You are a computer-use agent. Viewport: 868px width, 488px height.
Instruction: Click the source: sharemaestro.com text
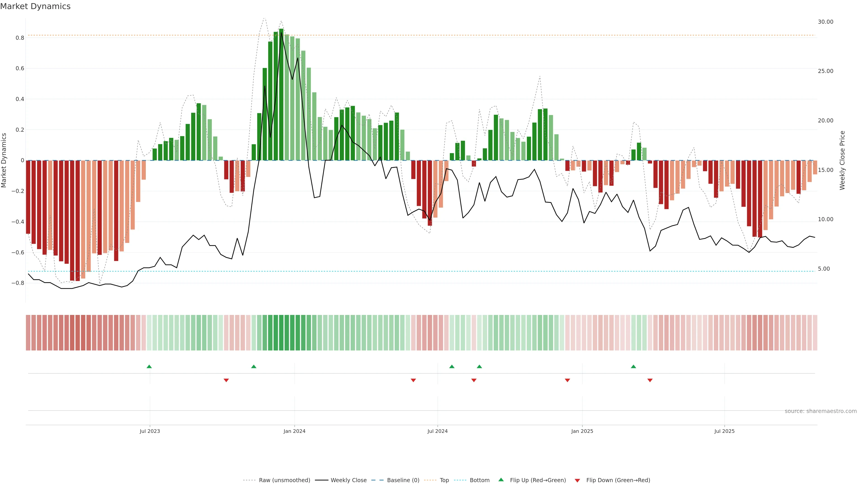click(821, 411)
